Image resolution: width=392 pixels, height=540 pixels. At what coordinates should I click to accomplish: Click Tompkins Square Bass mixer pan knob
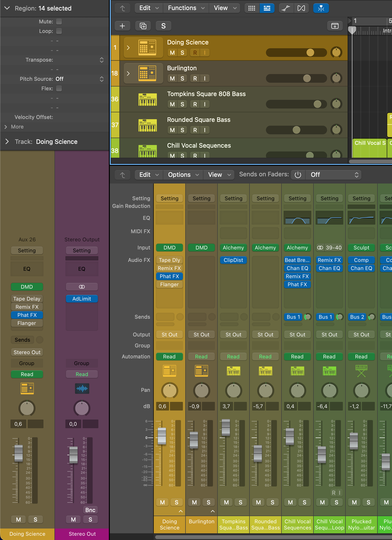click(x=233, y=391)
